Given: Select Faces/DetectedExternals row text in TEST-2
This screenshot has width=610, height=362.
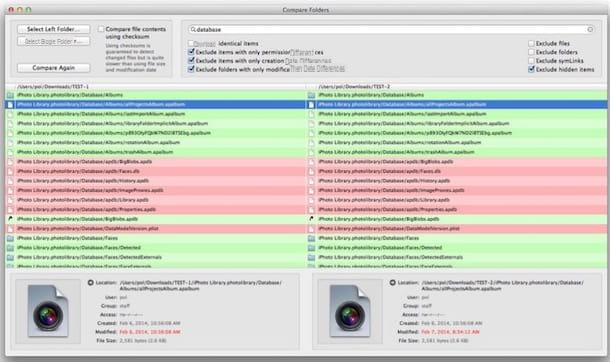Looking at the screenshot, I should coord(391,257).
